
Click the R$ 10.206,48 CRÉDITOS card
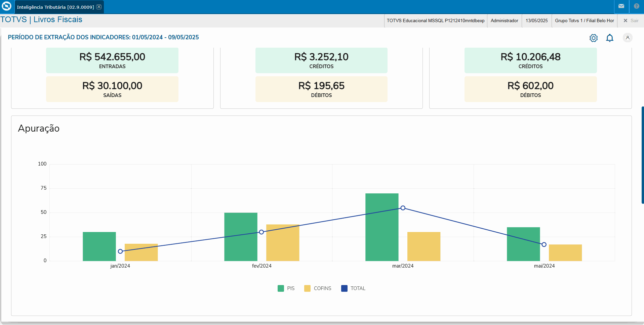[530, 60]
